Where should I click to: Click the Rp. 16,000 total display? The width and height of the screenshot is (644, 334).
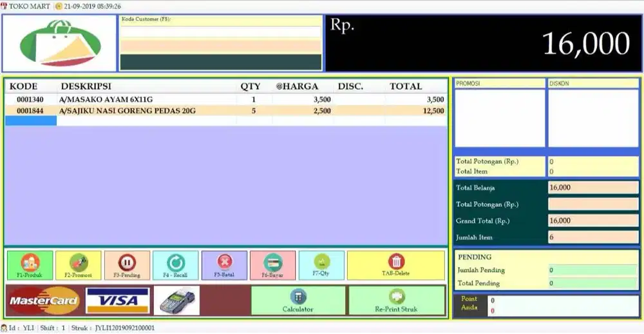[x=484, y=43]
